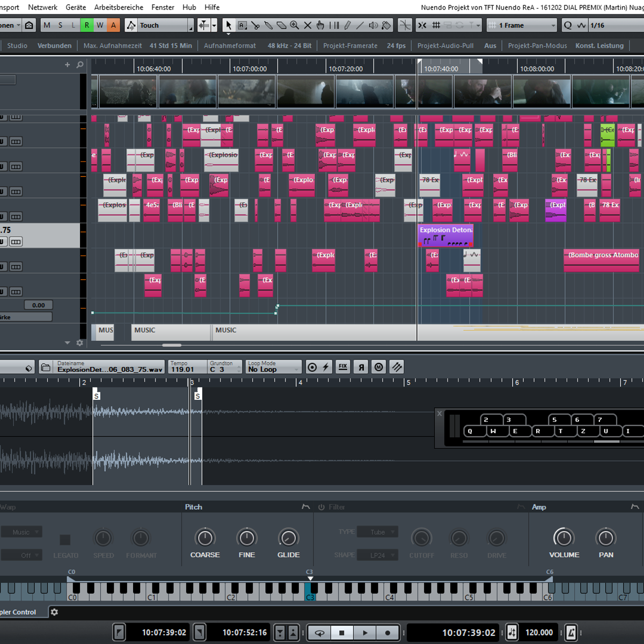Click the Explosion Detona purple audio event

click(445, 236)
